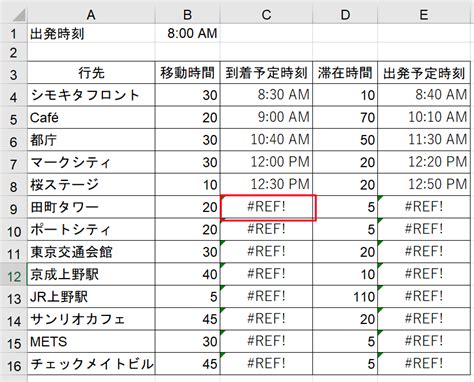Viewport: 474px width, 382px height.
Task: Select row 3 header
Action: tap(14, 73)
